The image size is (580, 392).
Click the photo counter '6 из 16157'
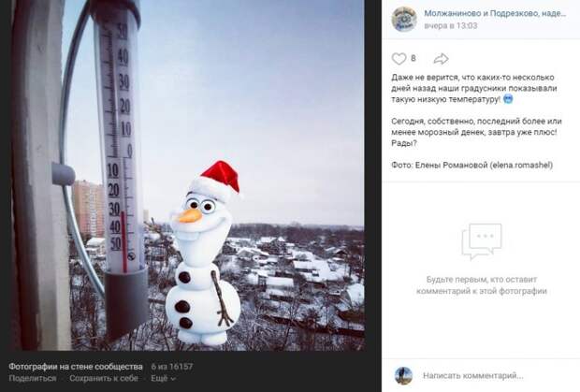[172, 367]
